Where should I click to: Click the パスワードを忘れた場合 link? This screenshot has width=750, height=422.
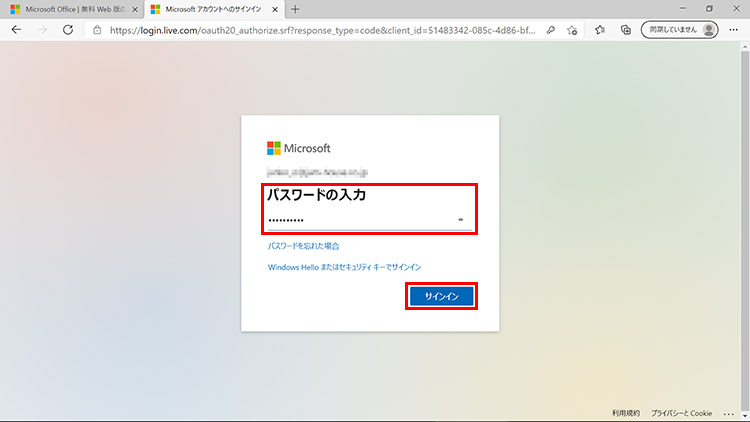click(x=303, y=245)
